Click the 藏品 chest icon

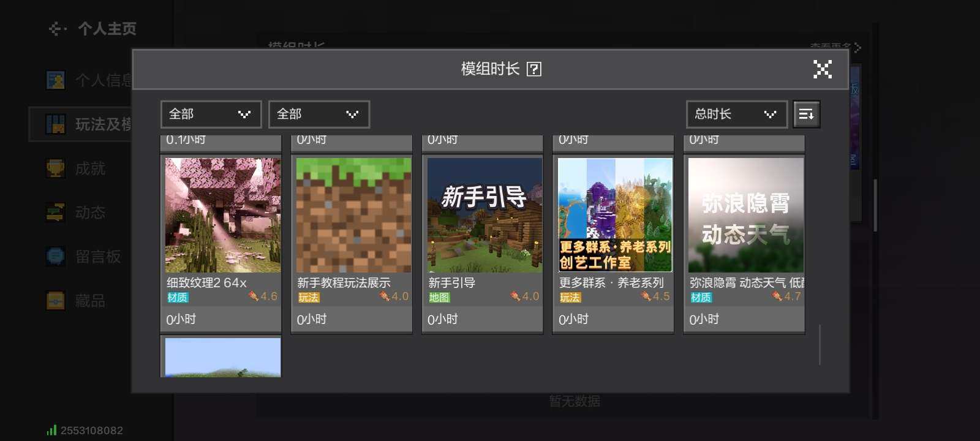(56, 301)
